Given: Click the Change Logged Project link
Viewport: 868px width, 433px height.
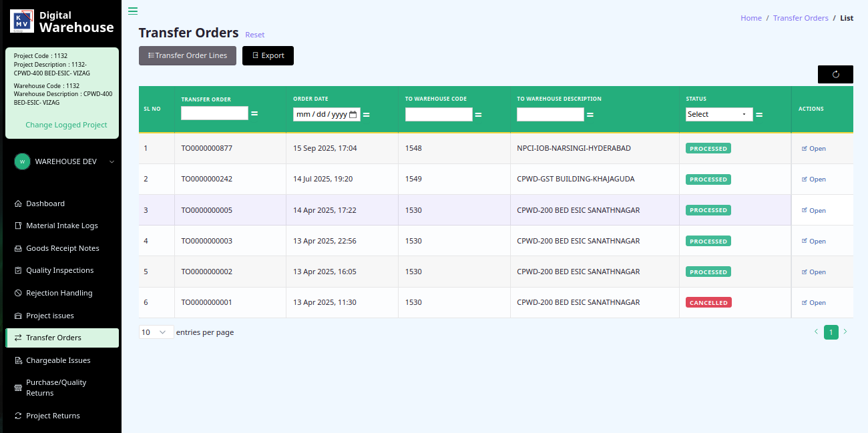Looking at the screenshot, I should pos(66,125).
